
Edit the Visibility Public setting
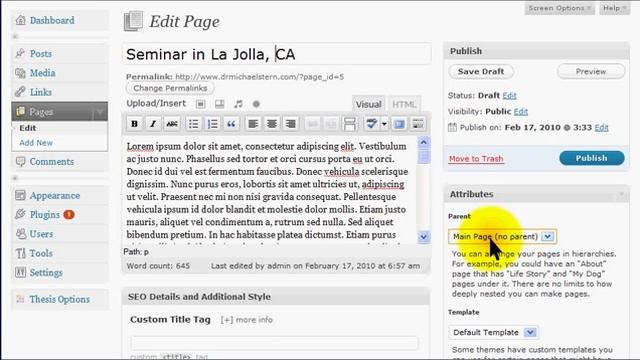pos(521,111)
